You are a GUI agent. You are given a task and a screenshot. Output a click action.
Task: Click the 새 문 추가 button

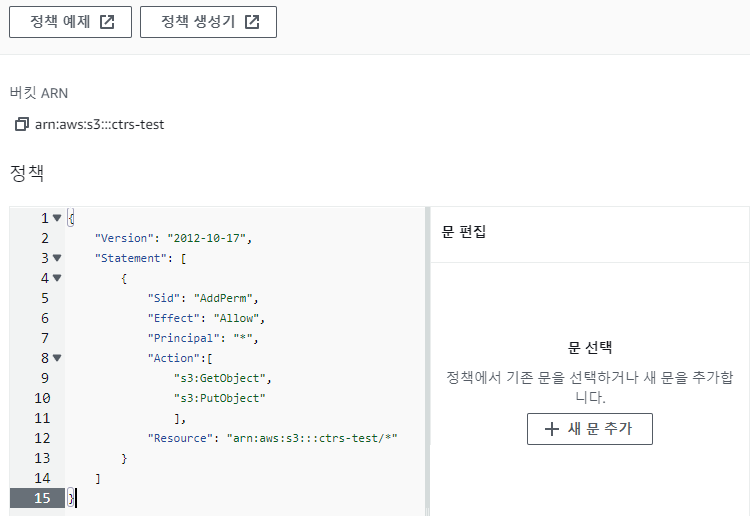tap(590, 429)
